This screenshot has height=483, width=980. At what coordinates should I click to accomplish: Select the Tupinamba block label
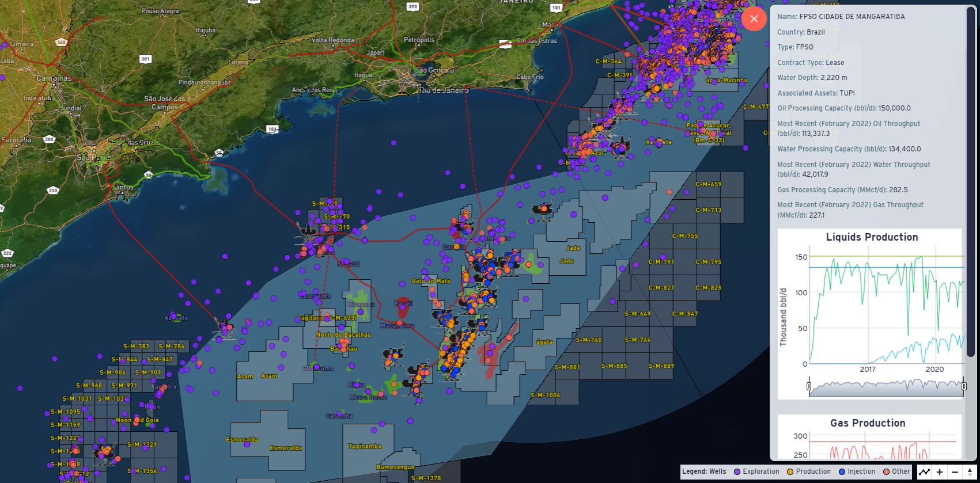(365, 446)
